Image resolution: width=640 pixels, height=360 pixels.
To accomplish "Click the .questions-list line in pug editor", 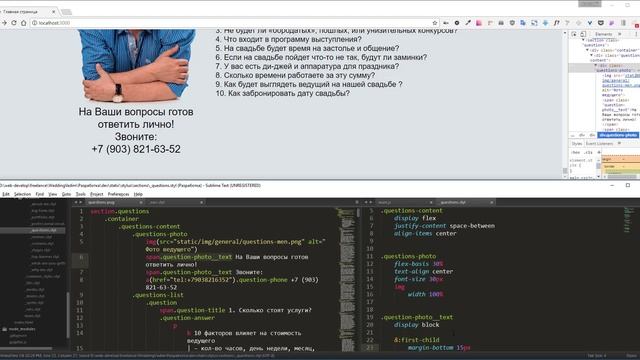I will point(158,295).
